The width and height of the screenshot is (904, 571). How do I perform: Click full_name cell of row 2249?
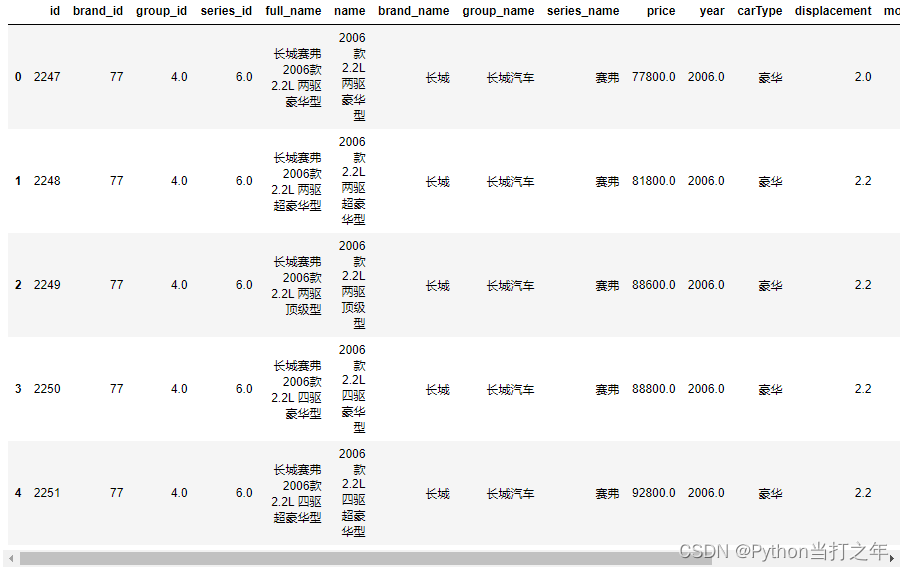[296, 286]
